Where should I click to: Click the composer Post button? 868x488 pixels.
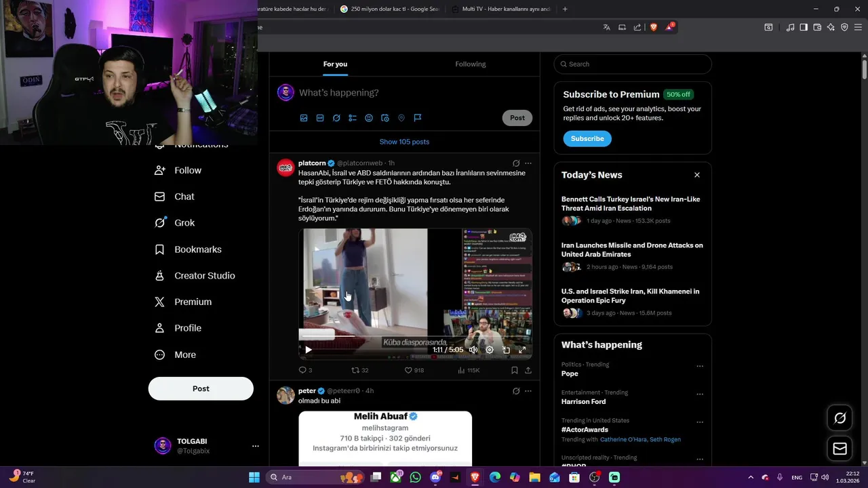517,118
